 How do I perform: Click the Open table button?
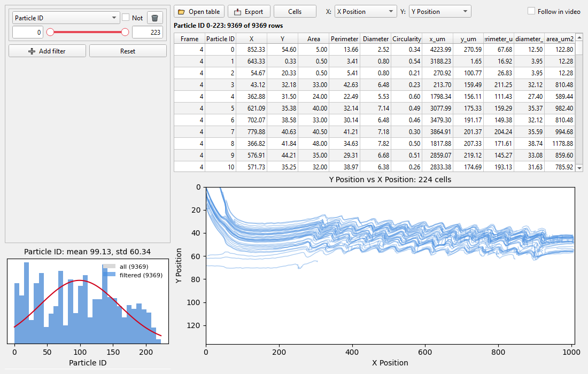pyautogui.click(x=199, y=12)
